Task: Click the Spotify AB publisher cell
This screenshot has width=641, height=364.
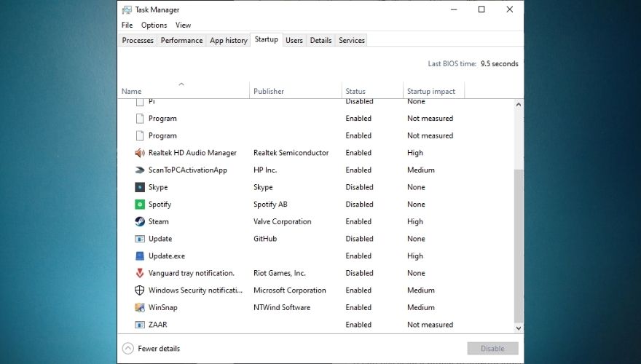Action: (270, 205)
